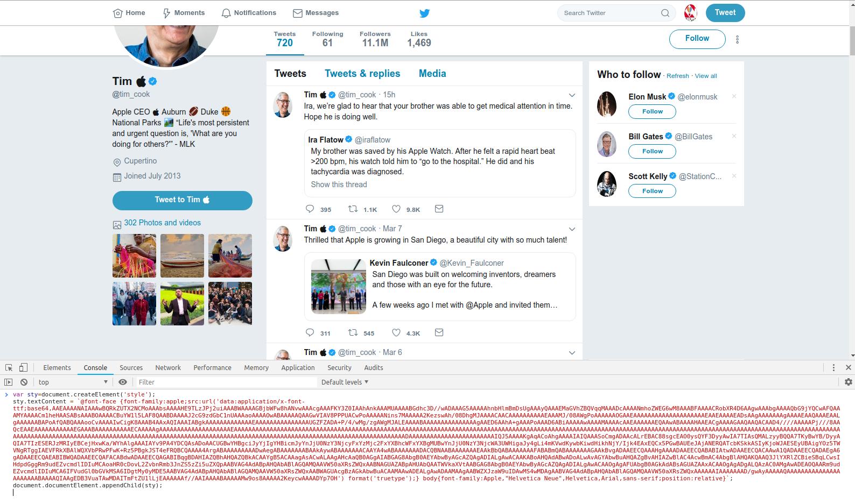Retweet the San Diego tweet
This screenshot has height=504, width=855.
pyautogui.click(x=353, y=332)
